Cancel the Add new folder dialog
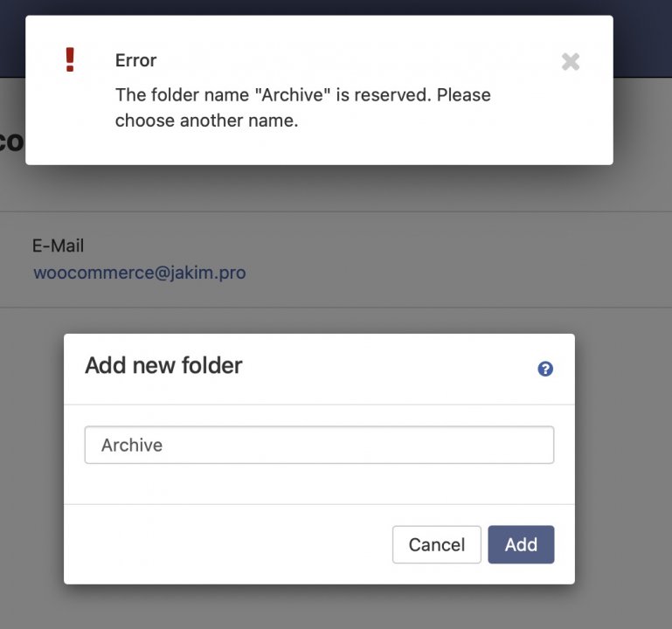This screenshot has height=629, width=672. tap(437, 544)
